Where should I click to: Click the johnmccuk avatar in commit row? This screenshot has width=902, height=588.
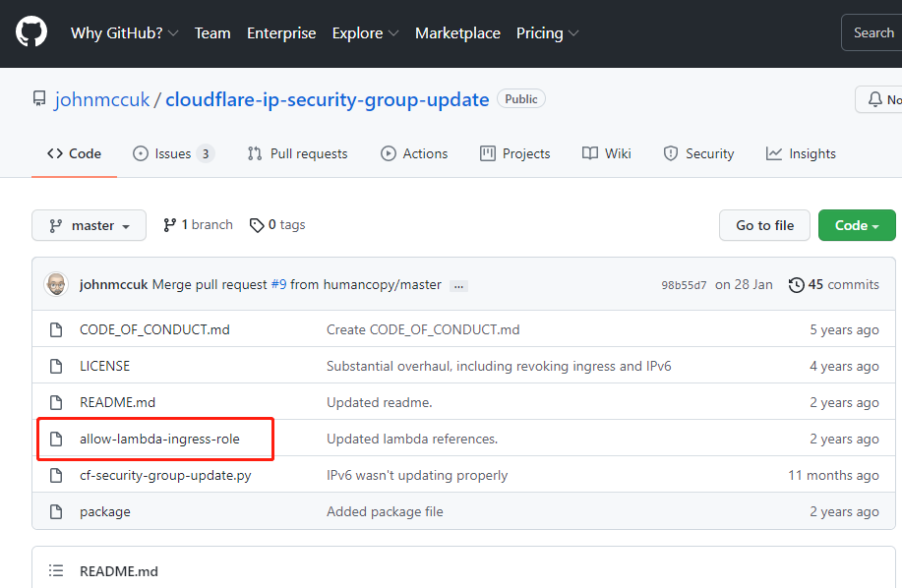tap(56, 284)
